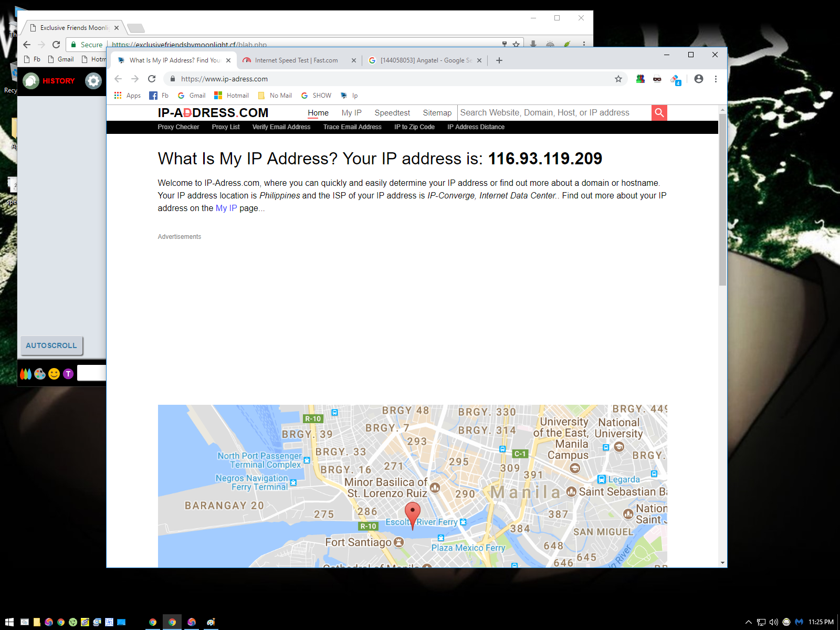
Task: Open Speedtest in site navigation
Action: coord(392,113)
